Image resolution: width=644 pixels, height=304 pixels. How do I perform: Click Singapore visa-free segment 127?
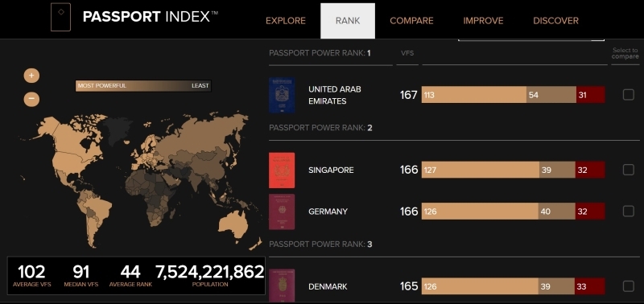(x=481, y=170)
